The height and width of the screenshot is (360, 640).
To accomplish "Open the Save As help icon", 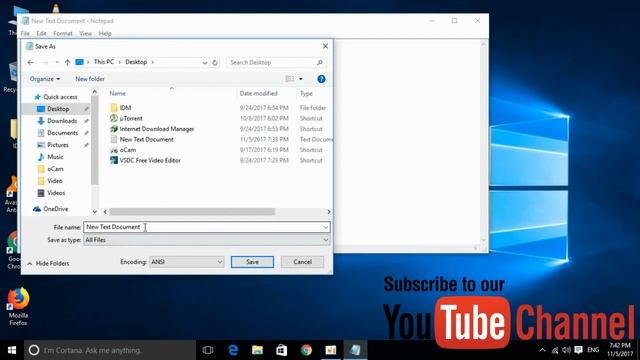I will 321,79.
